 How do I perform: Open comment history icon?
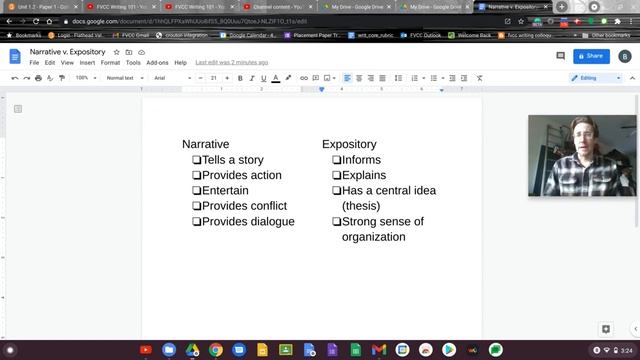click(560, 56)
